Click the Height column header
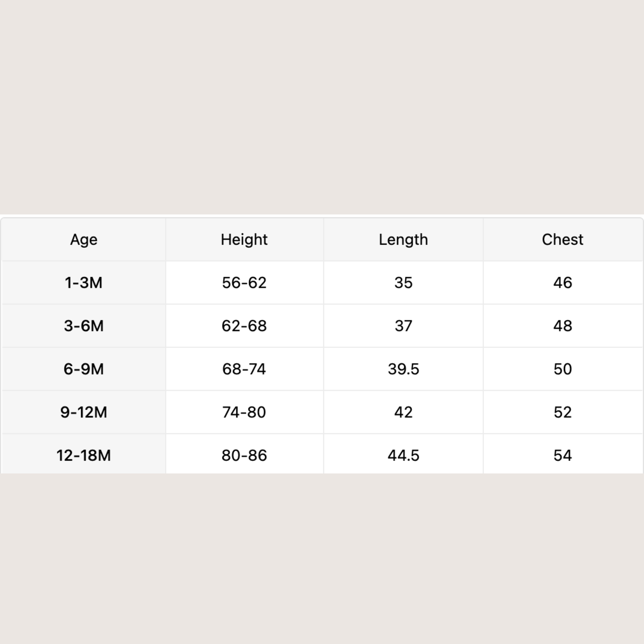644x644 pixels. [x=244, y=240]
